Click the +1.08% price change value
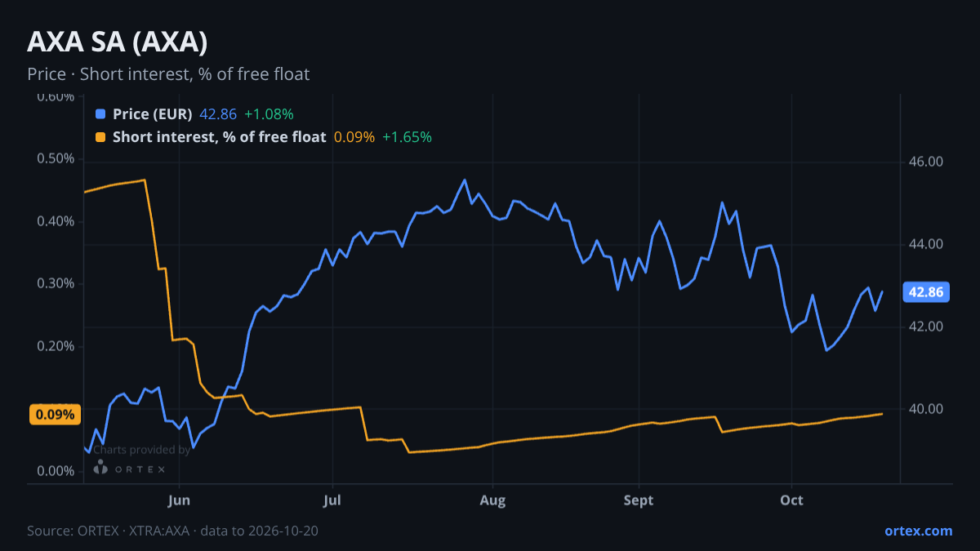The height and width of the screenshot is (551, 980). click(x=269, y=114)
